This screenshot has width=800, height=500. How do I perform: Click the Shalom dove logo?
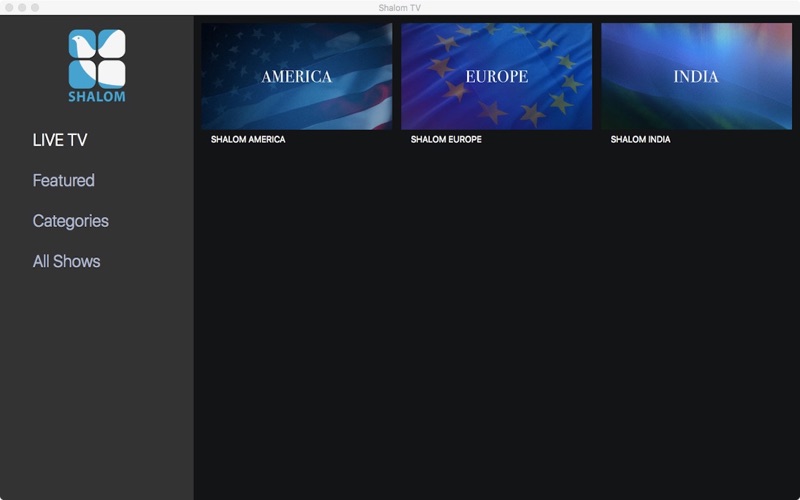(97, 65)
